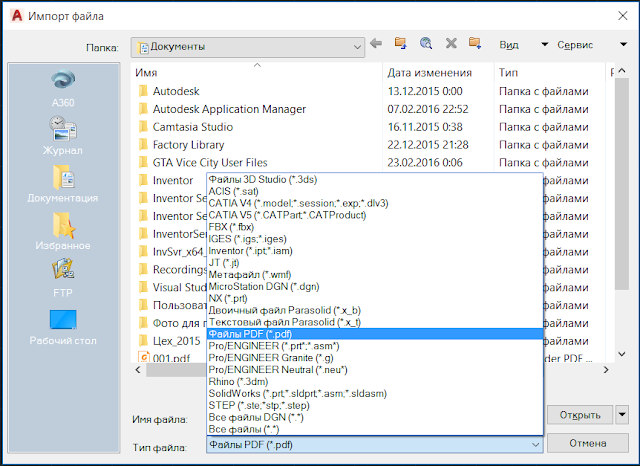Click the search the web icon
This screenshot has width=640, height=466.
tap(426, 43)
